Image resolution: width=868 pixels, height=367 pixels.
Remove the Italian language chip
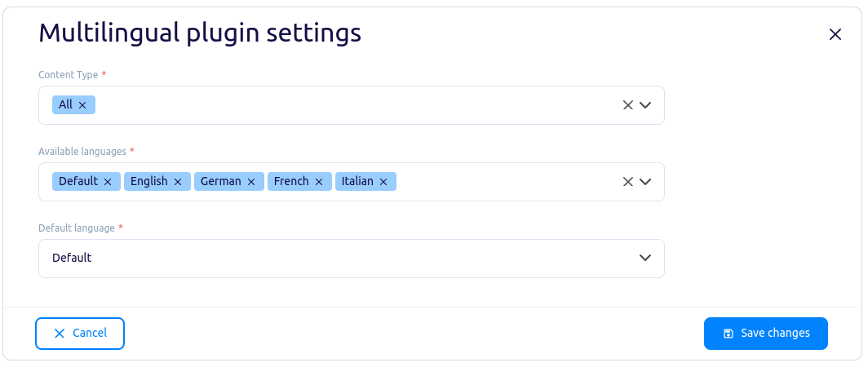tap(383, 182)
